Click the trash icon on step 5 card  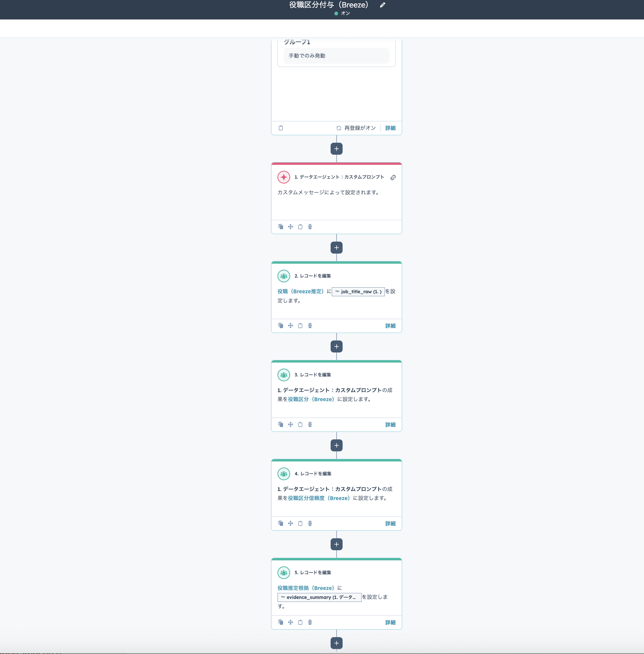tap(310, 622)
